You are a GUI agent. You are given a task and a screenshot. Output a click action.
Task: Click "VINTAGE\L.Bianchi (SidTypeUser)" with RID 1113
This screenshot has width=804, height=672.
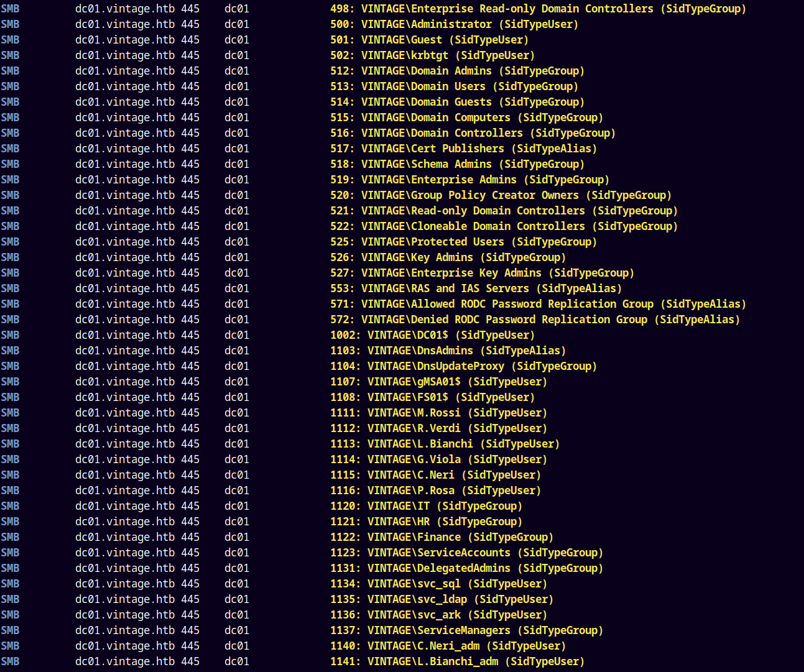[x=464, y=444]
